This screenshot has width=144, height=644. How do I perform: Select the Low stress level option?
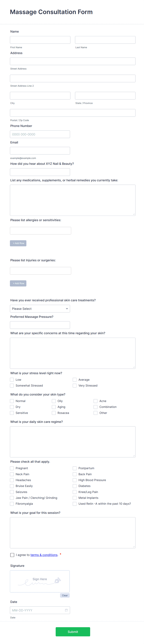tap(12, 379)
